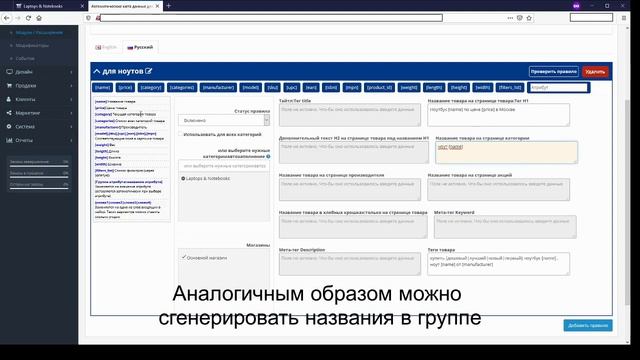Screen dimensions: 640x360
Task: Expand the Маркетинг sidebar menu
Action: pos(39,113)
